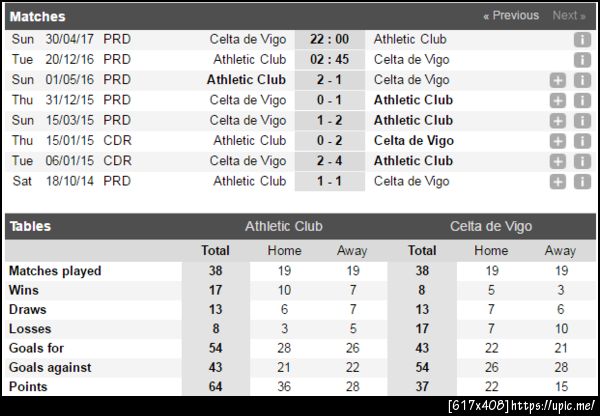Viewport: 600px width, 416px height.
Task: Open info for the 18/10/14 match
Action: point(582,181)
